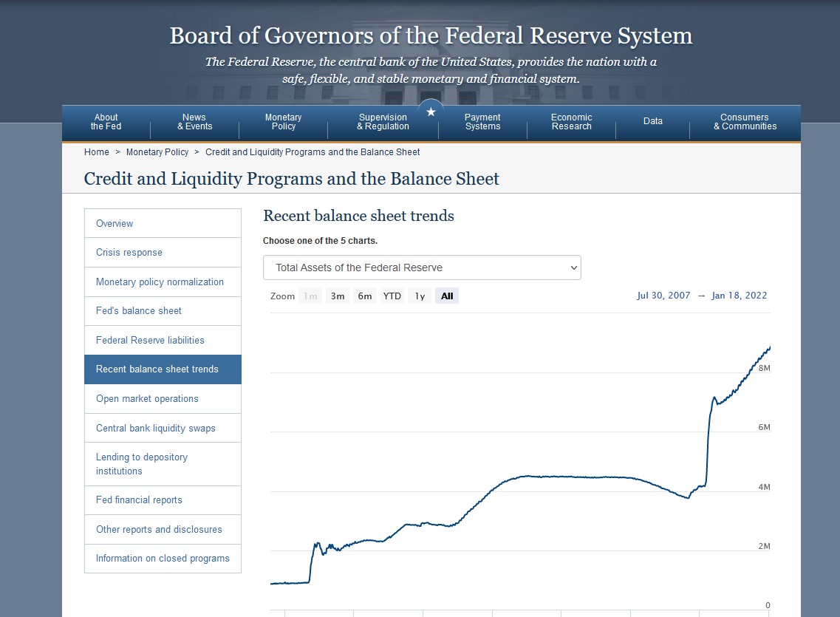840x617 pixels.
Task: Open Information on closed programs page
Action: pyautogui.click(x=163, y=558)
